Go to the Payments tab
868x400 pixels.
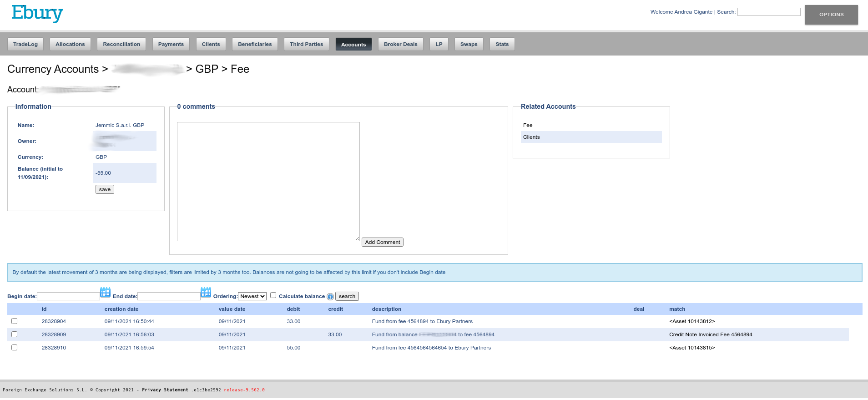tap(171, 44)
